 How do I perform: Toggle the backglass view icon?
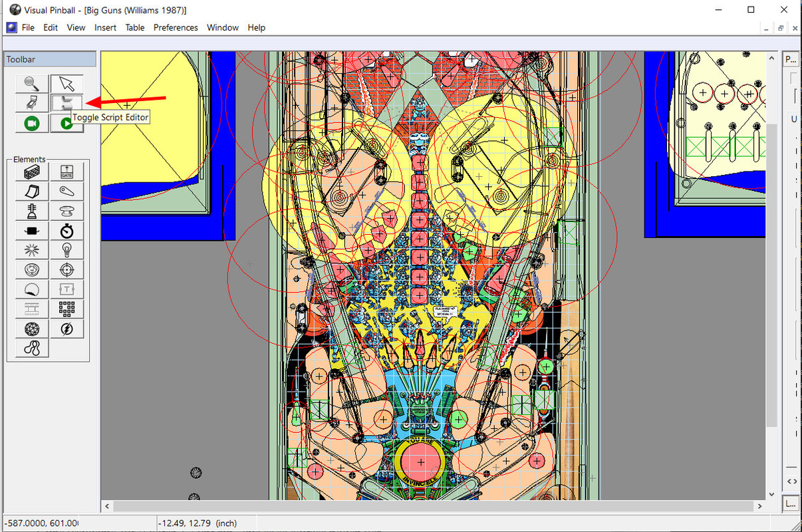tap(33, 103)
